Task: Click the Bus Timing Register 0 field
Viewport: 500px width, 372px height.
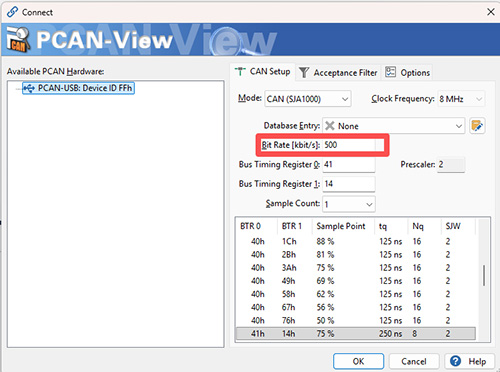Action: [349, 164]
